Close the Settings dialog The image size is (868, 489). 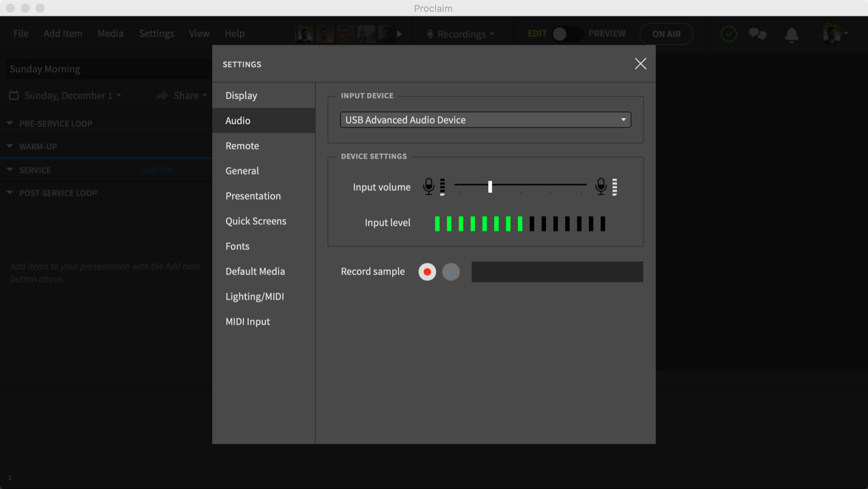(640, 64)
